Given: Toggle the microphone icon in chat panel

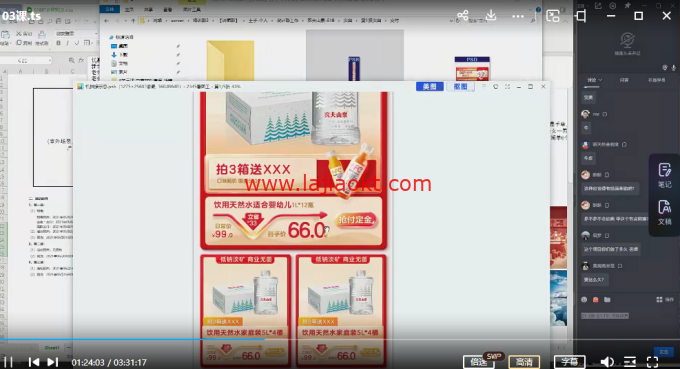Looking at the screenshot, I should tap(673, 68).
